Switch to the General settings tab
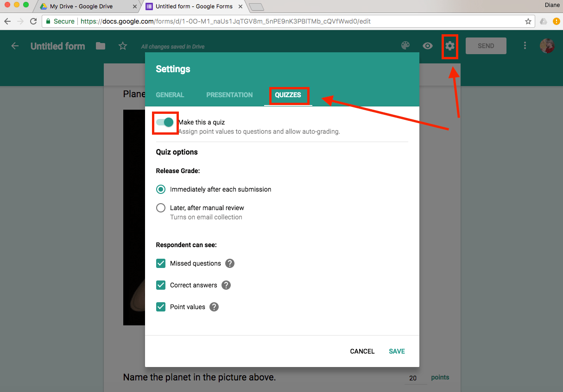The image size is (563, 392). coord(170,95)
